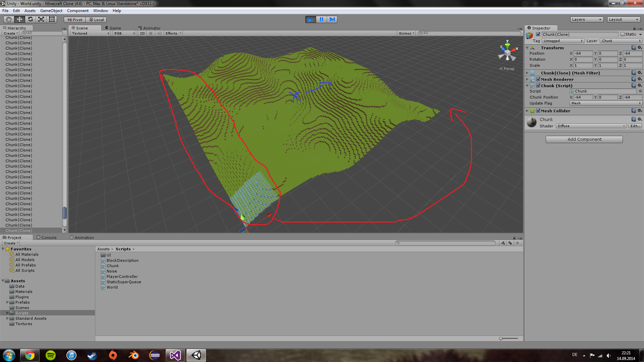This screenshot has height=362, width=644.
Task: Open the Gizmos dropdown
Action: (x=406, y=33)
